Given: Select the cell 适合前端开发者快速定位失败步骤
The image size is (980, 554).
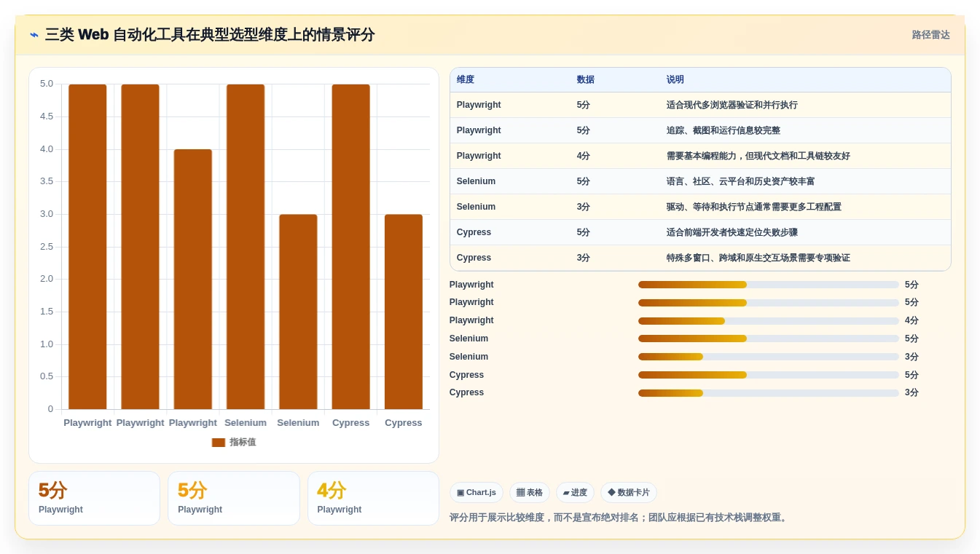Looking at the screenshot, I should click(732, 232).
